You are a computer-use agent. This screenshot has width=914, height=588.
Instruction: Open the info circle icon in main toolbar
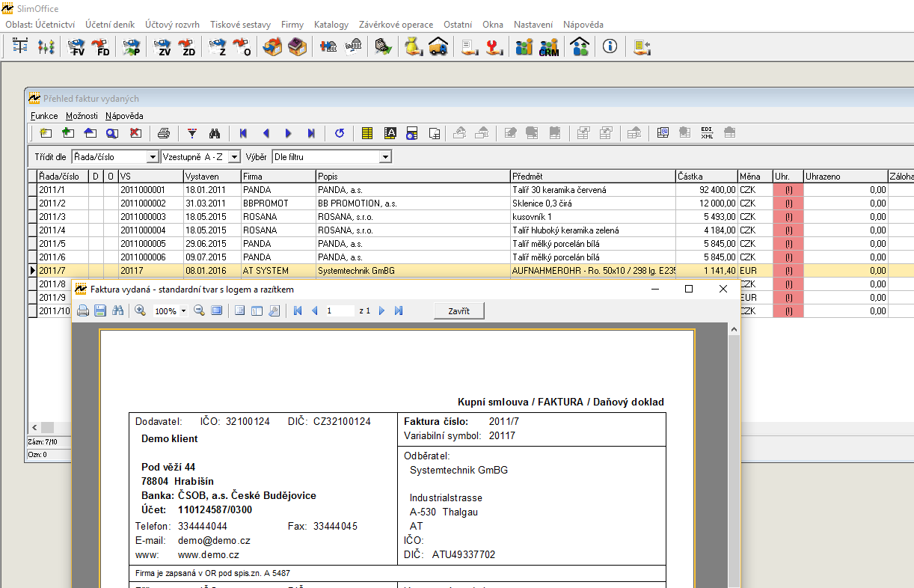pos(610,47)
